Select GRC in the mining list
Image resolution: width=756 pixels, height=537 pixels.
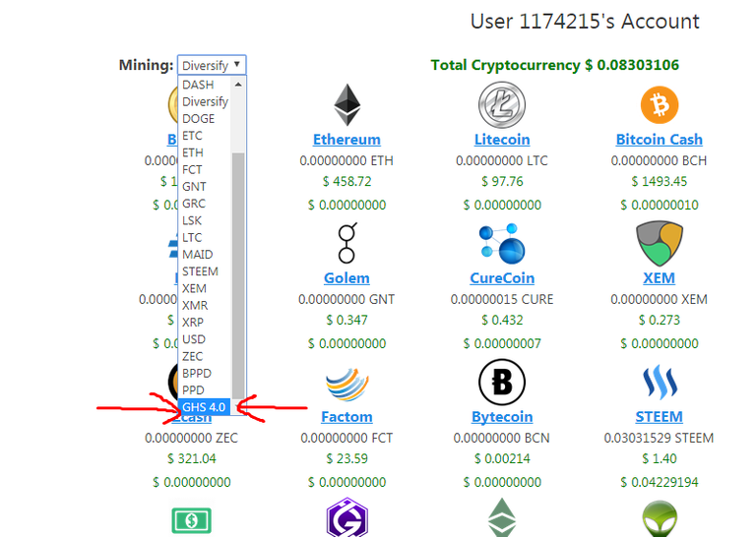(x=205, y=204)
